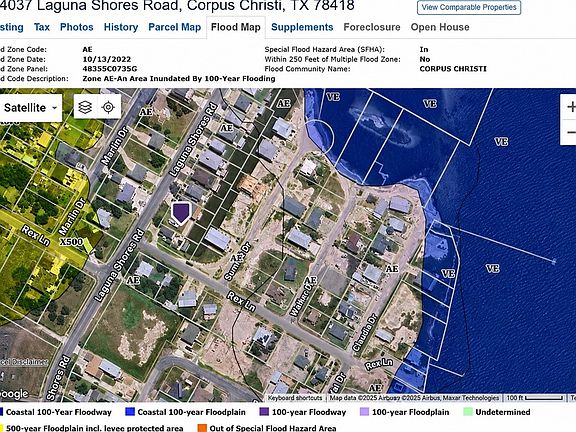Click 100-year Floodplain lavender legend swatch

click(x=364, y=412)
